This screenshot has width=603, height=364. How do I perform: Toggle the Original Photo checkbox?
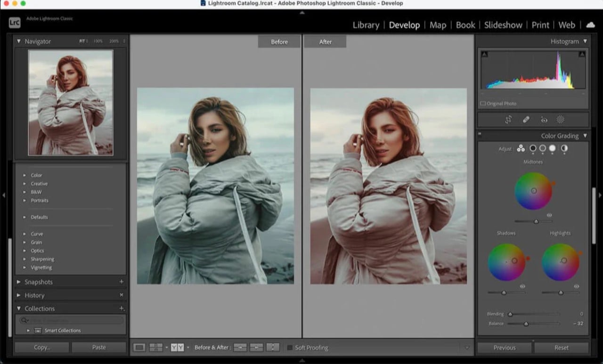tap(483, 104)
